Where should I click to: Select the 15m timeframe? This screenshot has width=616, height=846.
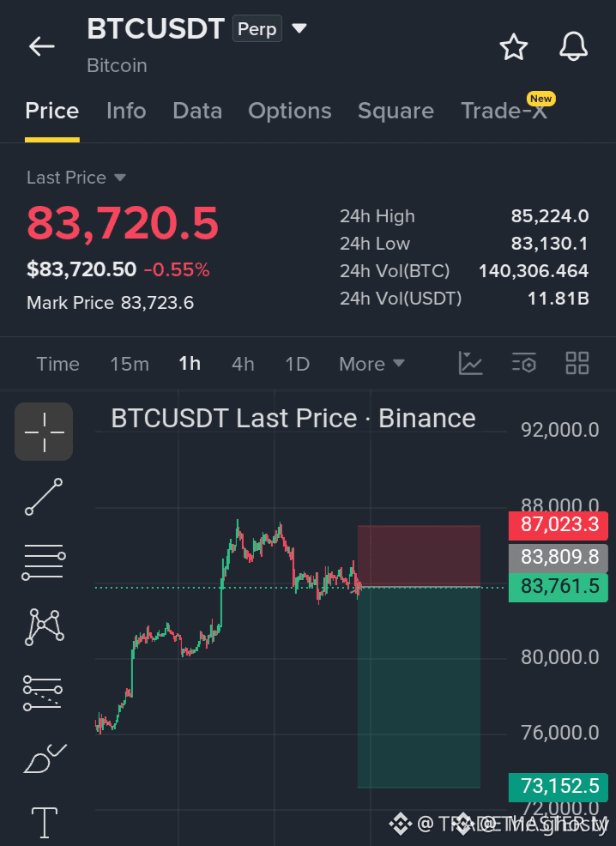(x=130, y=364)
